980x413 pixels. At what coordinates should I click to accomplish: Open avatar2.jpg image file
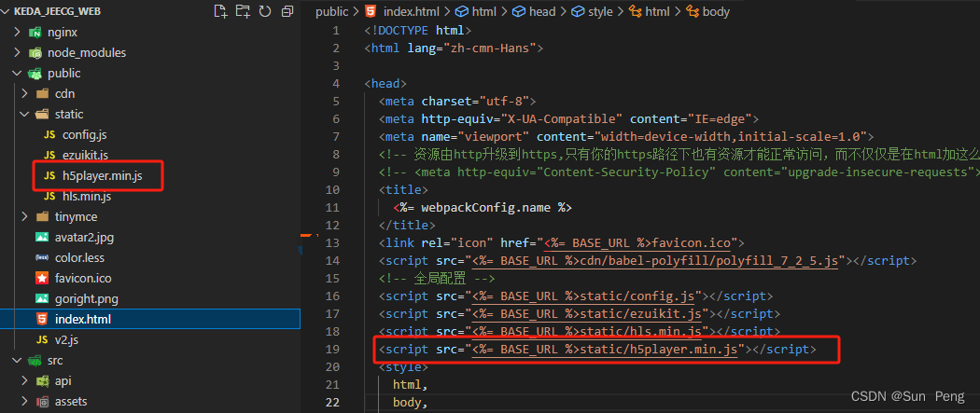click(84, 238)
